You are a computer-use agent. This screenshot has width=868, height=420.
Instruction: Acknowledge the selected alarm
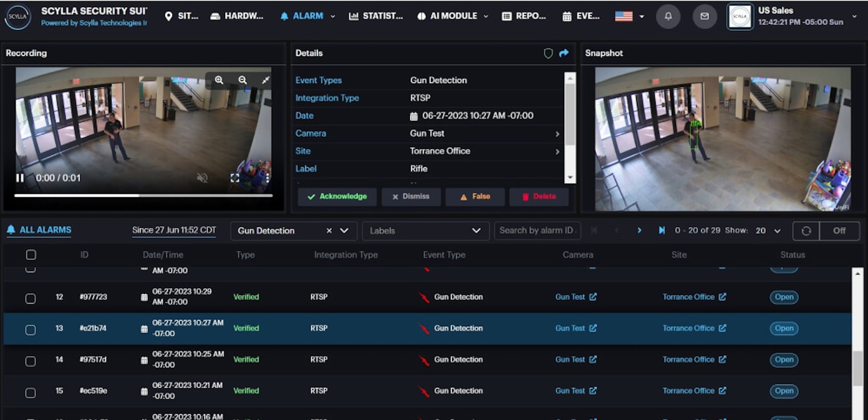337,197
